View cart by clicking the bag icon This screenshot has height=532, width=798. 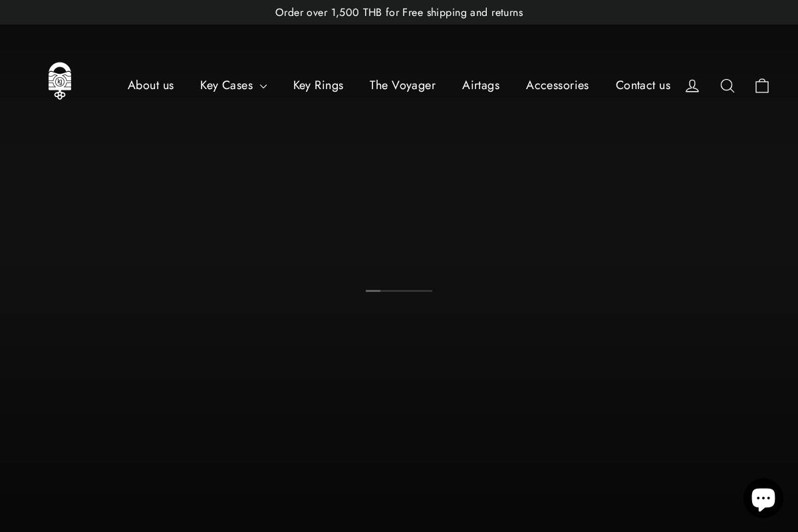click(x=762, y=85)
